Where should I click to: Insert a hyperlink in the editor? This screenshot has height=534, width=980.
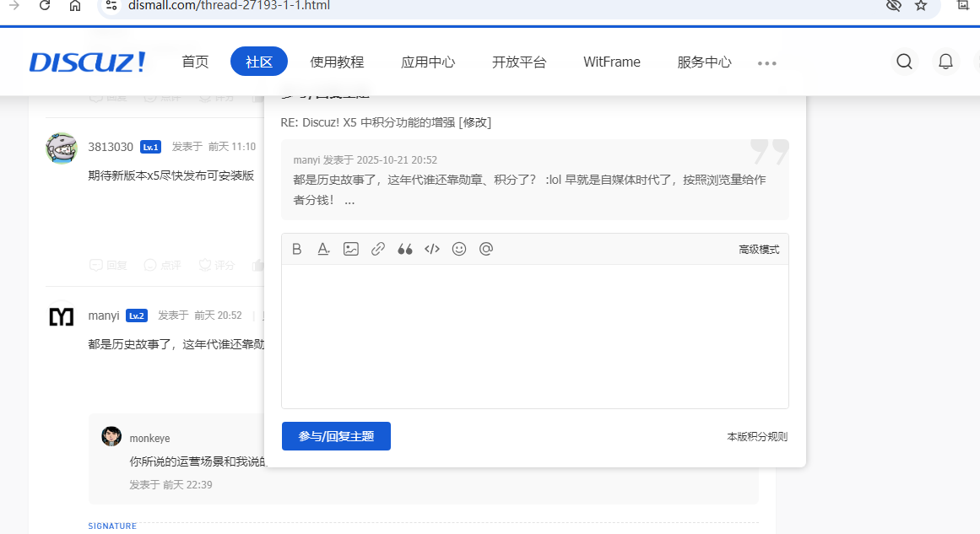coord(377,248)
